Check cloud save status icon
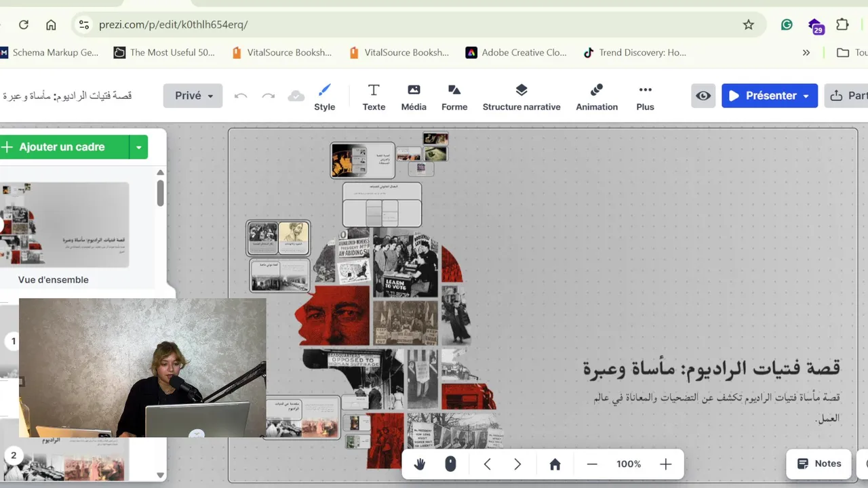Screen dimensions: 868x488 296,96
